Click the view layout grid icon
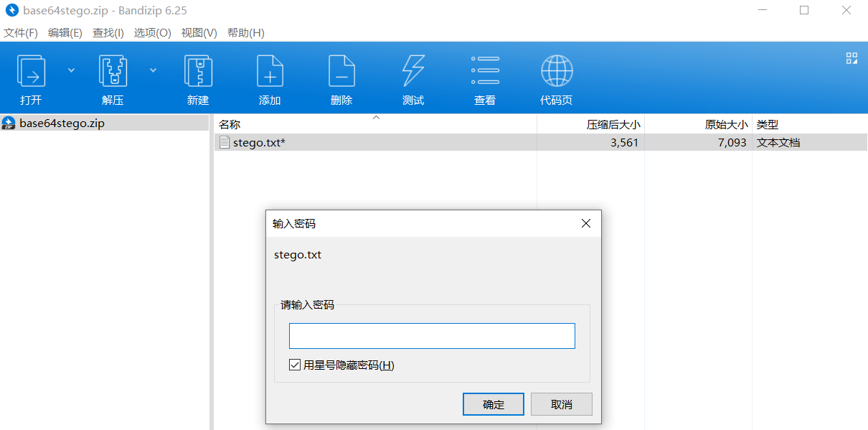 click(852, 58)
